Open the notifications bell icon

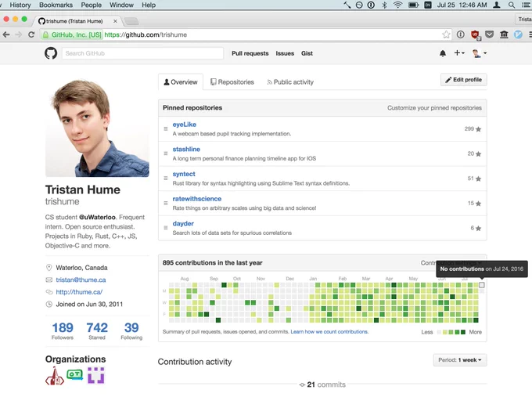coord(443,53)
